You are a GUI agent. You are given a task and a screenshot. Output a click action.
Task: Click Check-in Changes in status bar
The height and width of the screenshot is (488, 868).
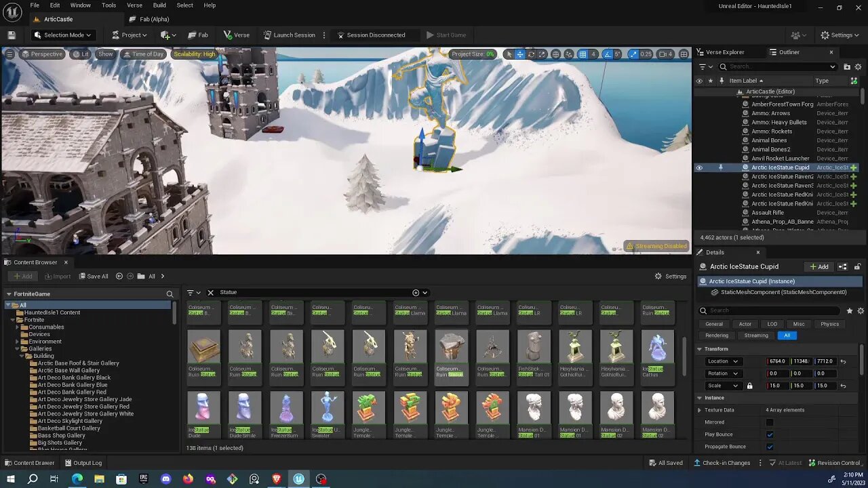pyautogui.click(x=722, y=463)
